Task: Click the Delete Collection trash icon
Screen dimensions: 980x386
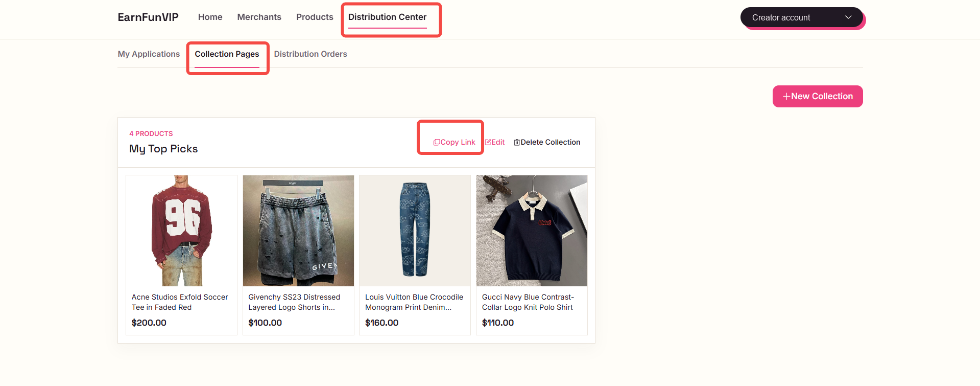Action: (x=517, y=142)
